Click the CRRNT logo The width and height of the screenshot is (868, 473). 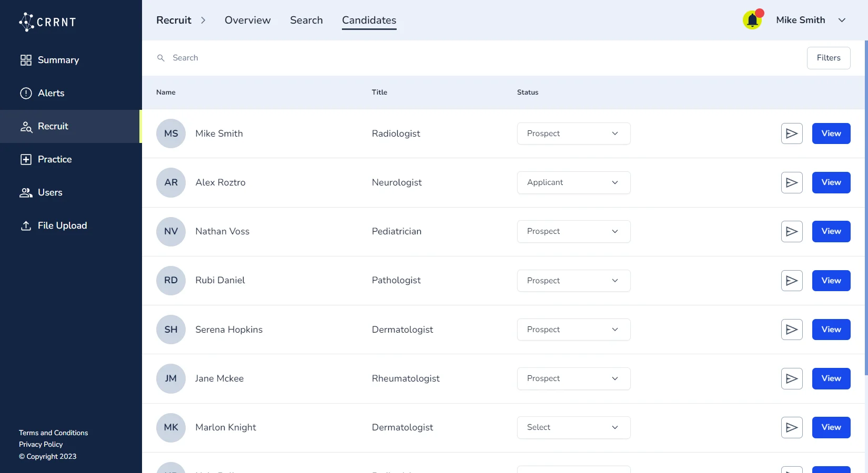coord(48,22)
